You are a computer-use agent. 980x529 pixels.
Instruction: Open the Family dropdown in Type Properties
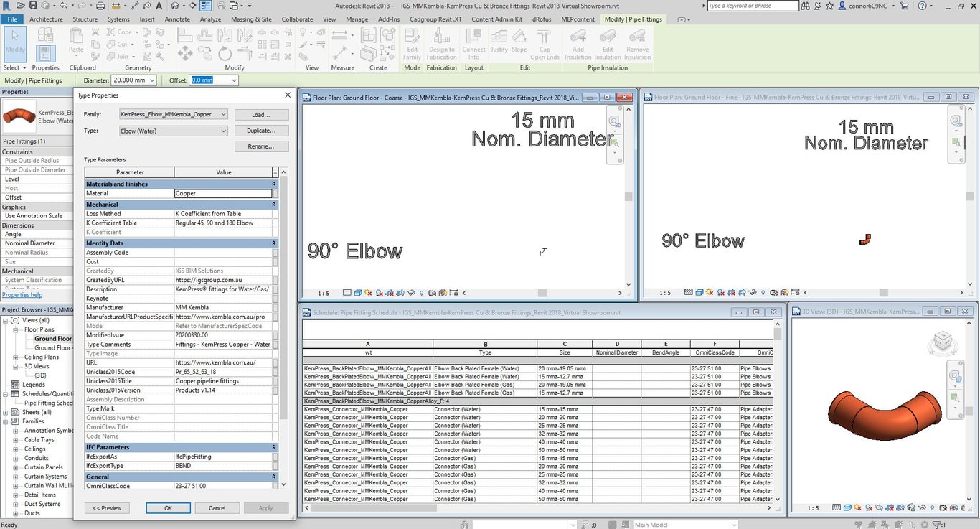223,115
